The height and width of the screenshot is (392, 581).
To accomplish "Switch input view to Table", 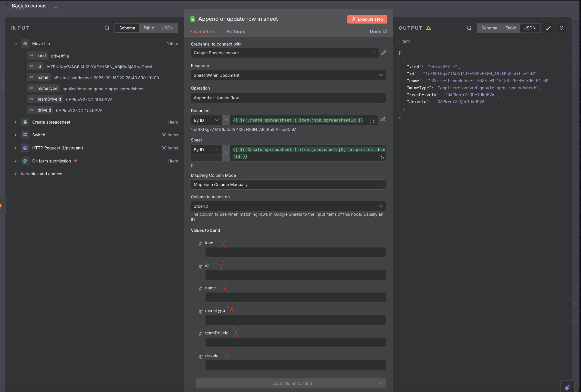I will [149, 28].
